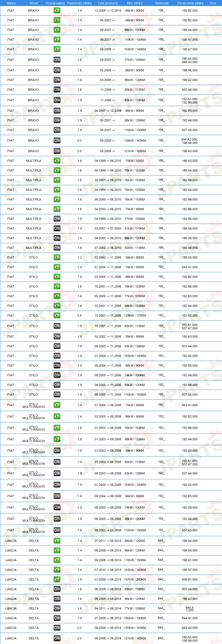Click PB fuel icon in Bravo 198 A1.000 row
This screenshot has height=644, width=222.
pyautogui.click(x=57, y=40)
